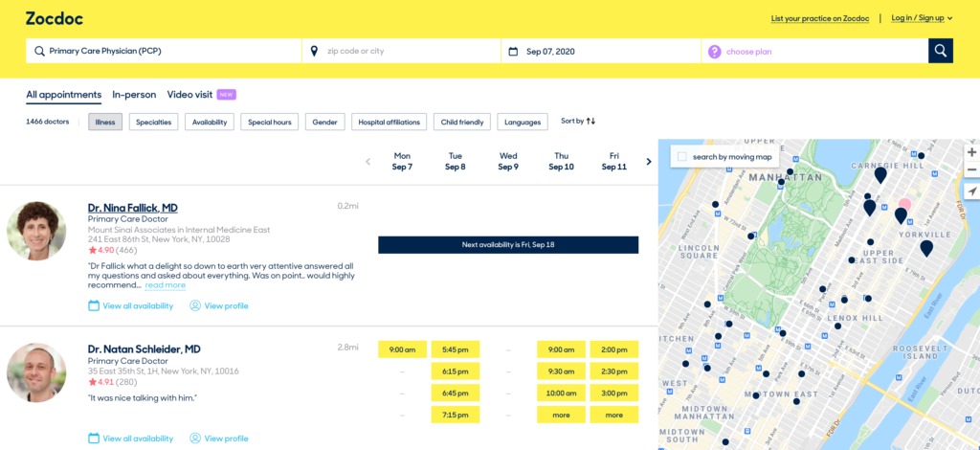Viewport: 980px width, 450px height.
Task: Book the 2:00 pm Friday slot
Action: click(613, 349)
